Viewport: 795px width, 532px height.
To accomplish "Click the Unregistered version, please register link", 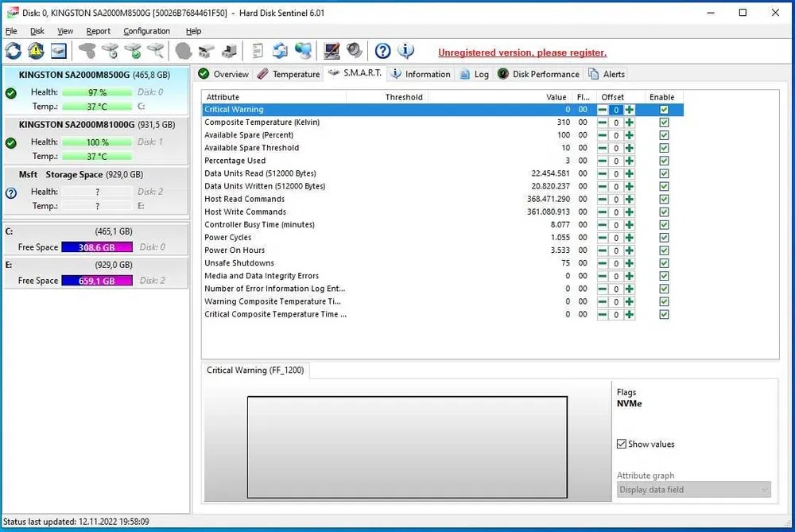I will coord(522,52).
